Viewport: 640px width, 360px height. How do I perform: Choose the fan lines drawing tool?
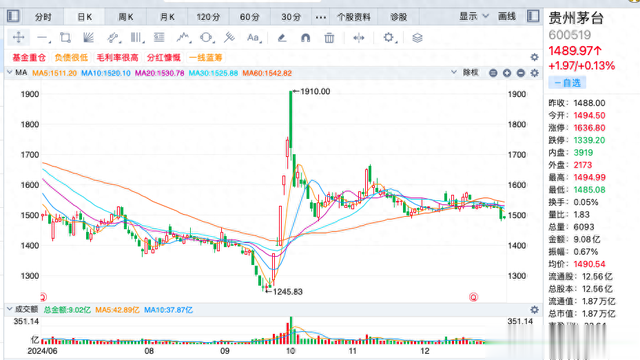point(88,38)
